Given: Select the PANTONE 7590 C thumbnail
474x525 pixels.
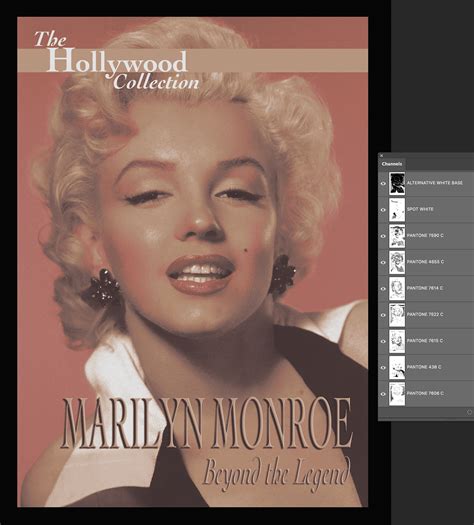Looking at the screenshot, I should click(397, 236).
